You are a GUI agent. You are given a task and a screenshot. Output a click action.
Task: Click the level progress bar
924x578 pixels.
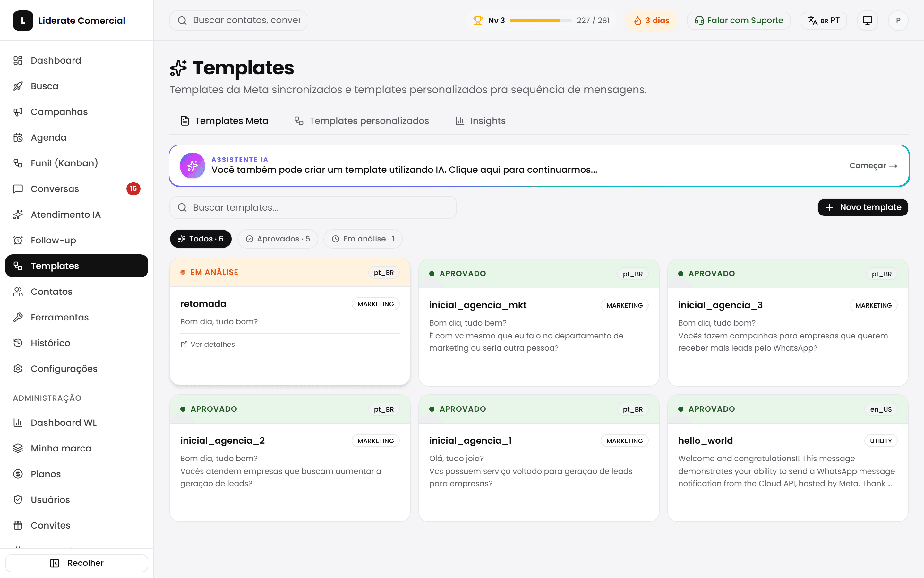pos(541,21)
